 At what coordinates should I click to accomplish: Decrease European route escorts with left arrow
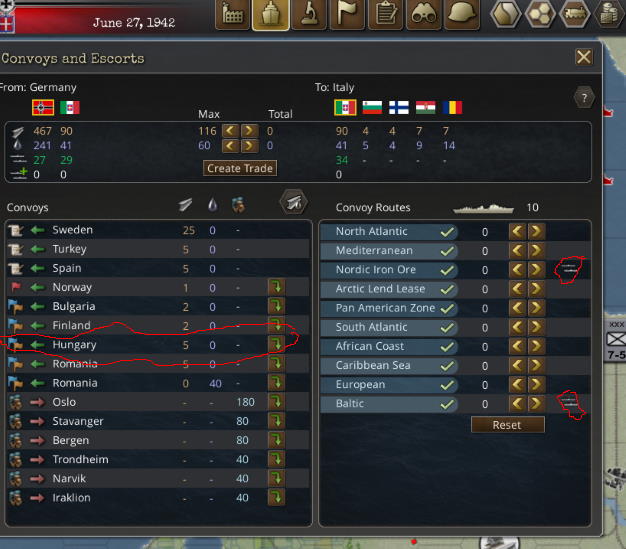(x=517, y=385)
